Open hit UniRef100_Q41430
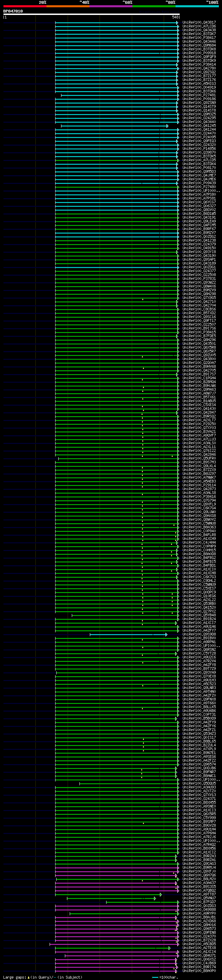The height and width of the screenshot is (980, 222). pyautogui.click(x=199, y=408)
